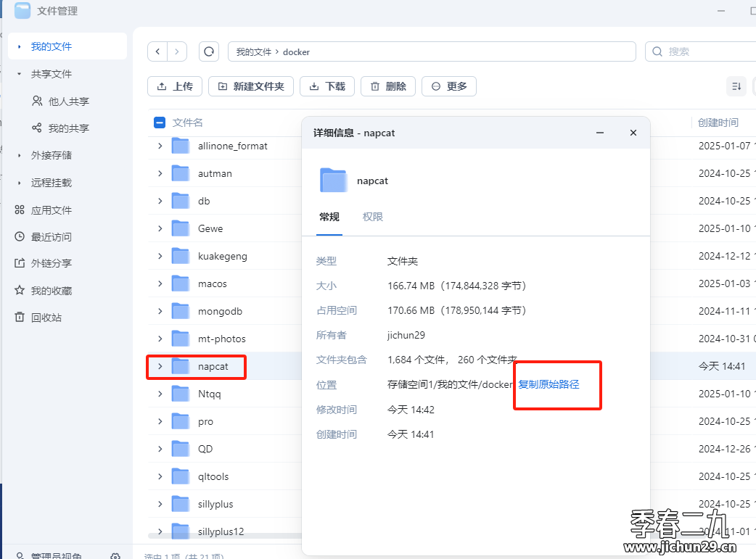Viewport: 756px width, 559px height.
Task: Click the 他人共享 people icon
Action: [37, 101]
